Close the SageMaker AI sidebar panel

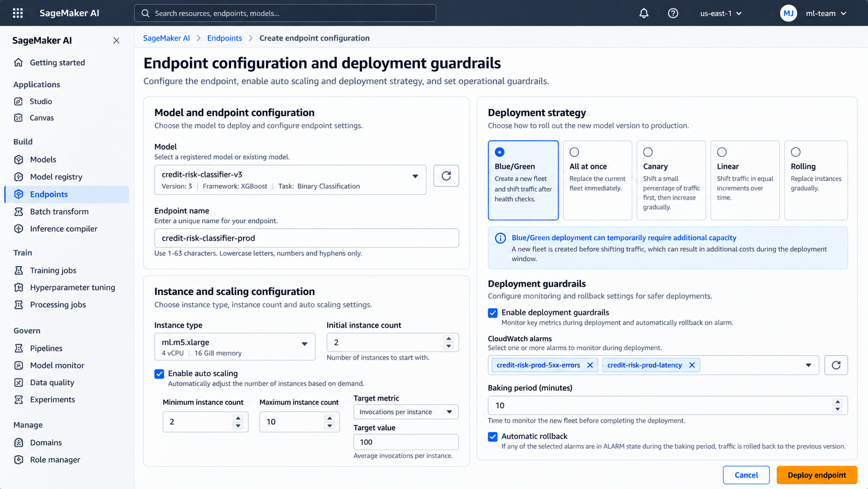116,41
